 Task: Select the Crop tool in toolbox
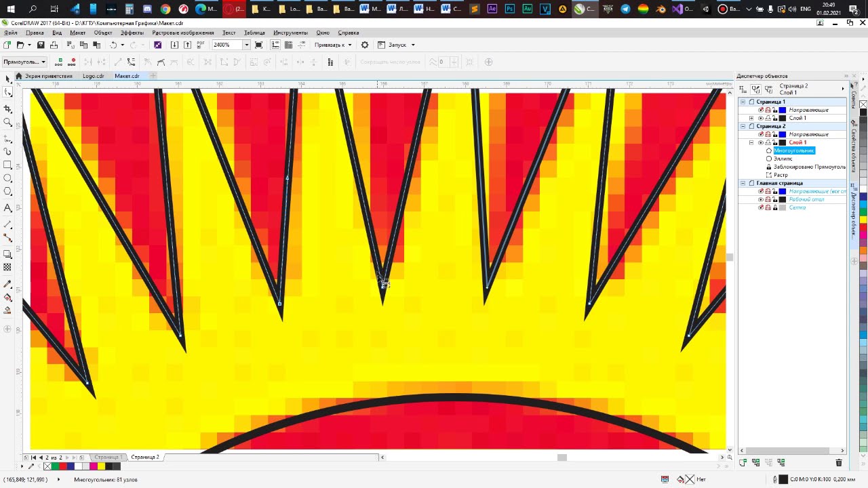[7, 108]
